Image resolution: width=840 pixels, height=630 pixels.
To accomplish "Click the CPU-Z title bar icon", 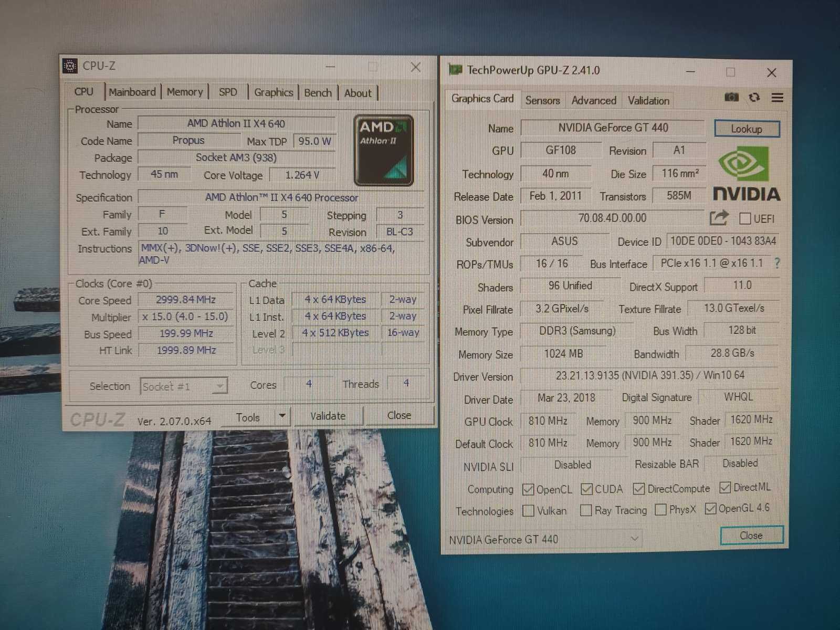I will click(x=70, y=66).
